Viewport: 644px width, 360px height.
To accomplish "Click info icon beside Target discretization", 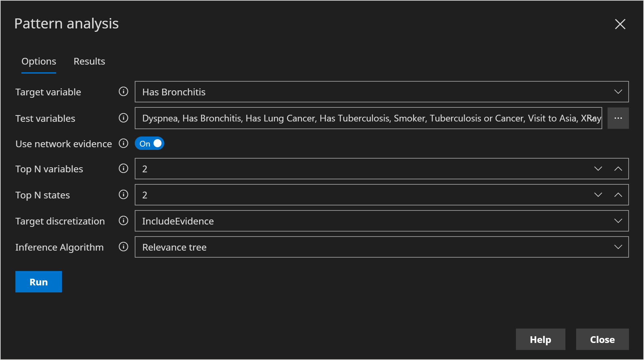I will click(x=123, y=221).
